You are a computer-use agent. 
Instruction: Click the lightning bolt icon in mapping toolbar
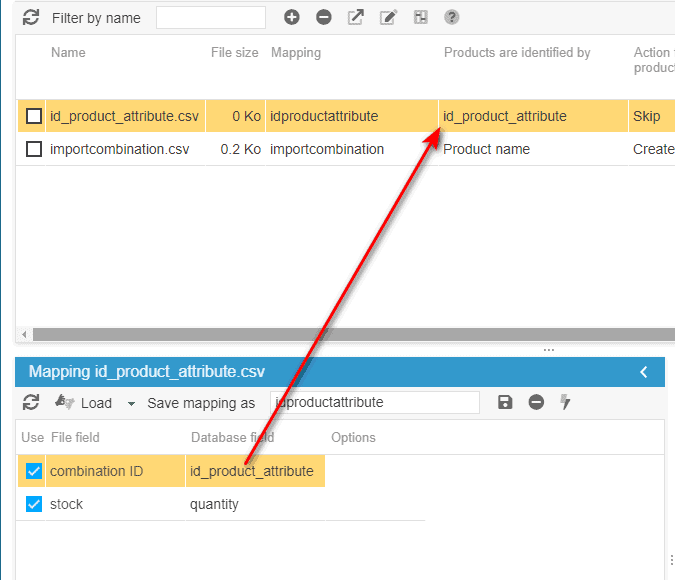point(565,402)
